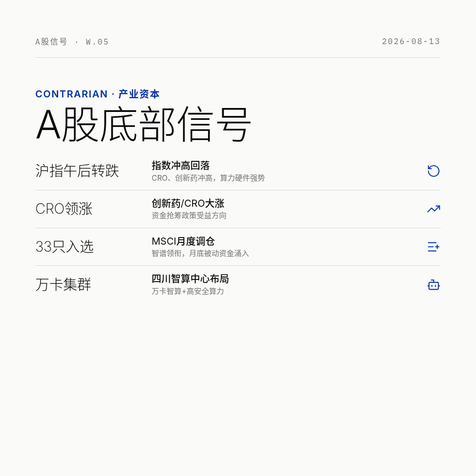Open the 创新药/CRO大涨 item
This screenshot has width=476, height=476.
(188, 203)
